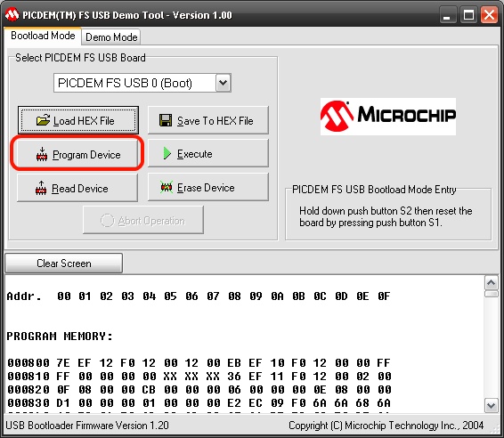Click the Hold down push button S2 instruction text

386,216
